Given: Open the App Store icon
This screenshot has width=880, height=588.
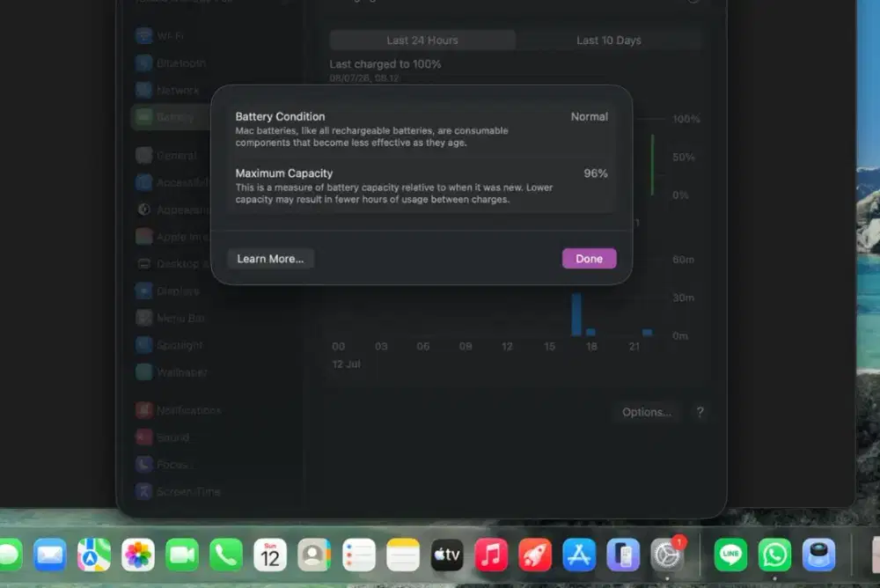Looking at the screenshot, I should click(579, 555).
